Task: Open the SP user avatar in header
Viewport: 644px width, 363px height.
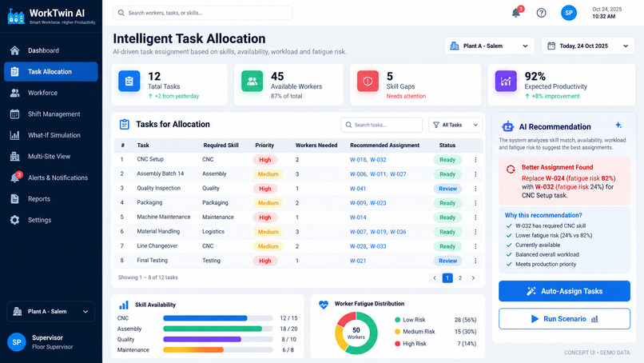Action: pyautogui.click(x=569, y=13)
